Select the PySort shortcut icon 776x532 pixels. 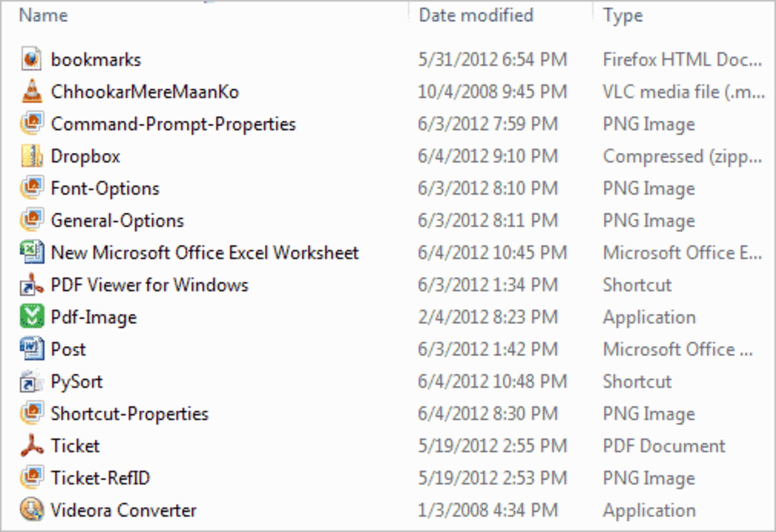click(x=32, y=381)
